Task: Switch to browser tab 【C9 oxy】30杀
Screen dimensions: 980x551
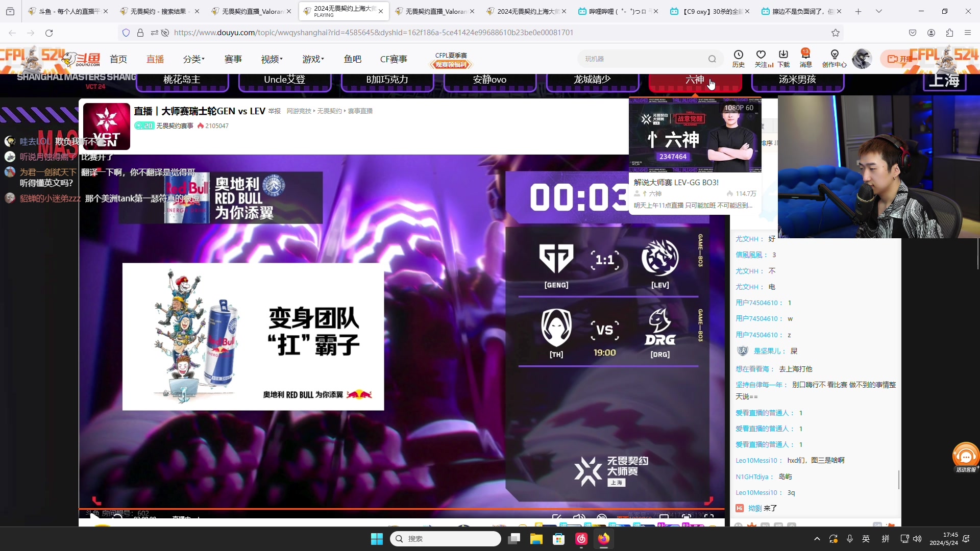Action: [710, 11]
